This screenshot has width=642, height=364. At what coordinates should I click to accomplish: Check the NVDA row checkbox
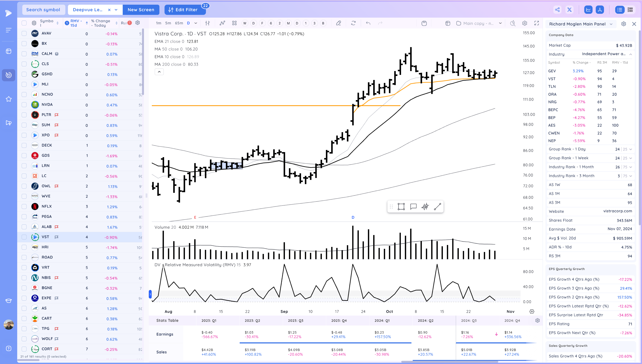click(x=24, y=105)
